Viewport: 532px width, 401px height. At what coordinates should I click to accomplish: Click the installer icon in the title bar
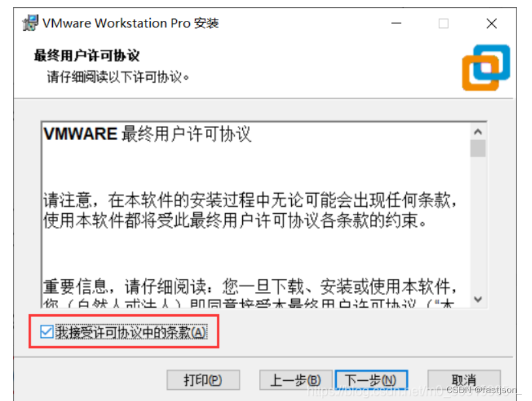(30, 23)
